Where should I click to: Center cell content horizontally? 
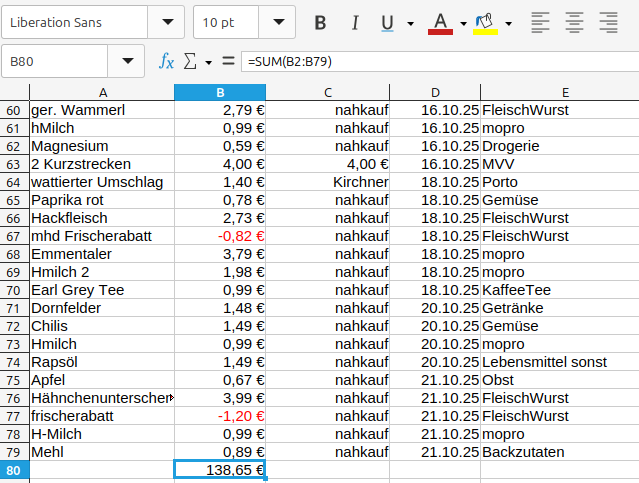tap(574, 22)
